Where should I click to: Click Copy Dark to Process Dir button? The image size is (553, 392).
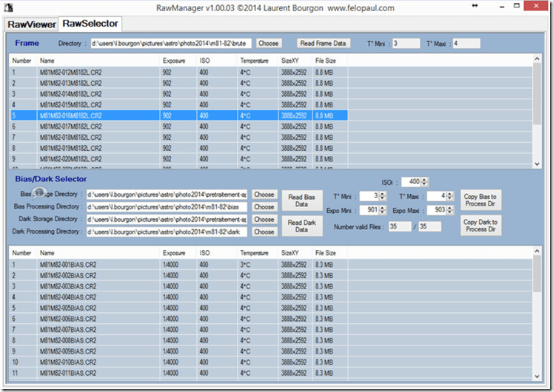tap(480, 226)
